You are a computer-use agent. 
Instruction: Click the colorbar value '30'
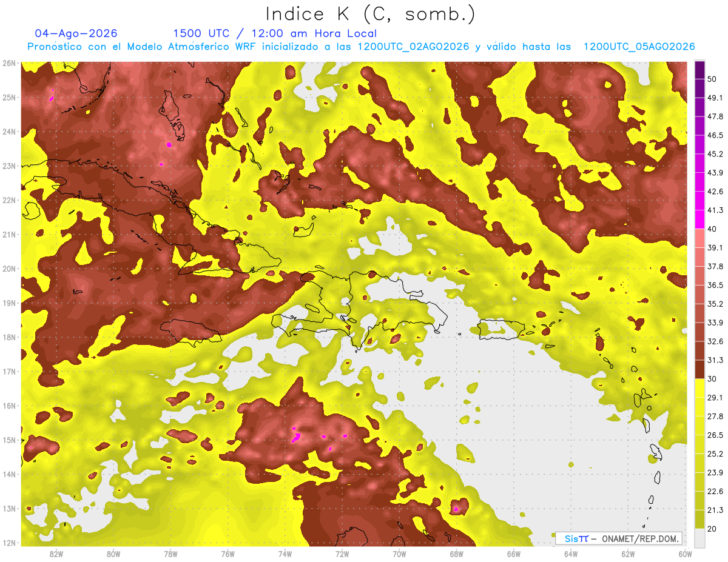(x=712, y=379)
